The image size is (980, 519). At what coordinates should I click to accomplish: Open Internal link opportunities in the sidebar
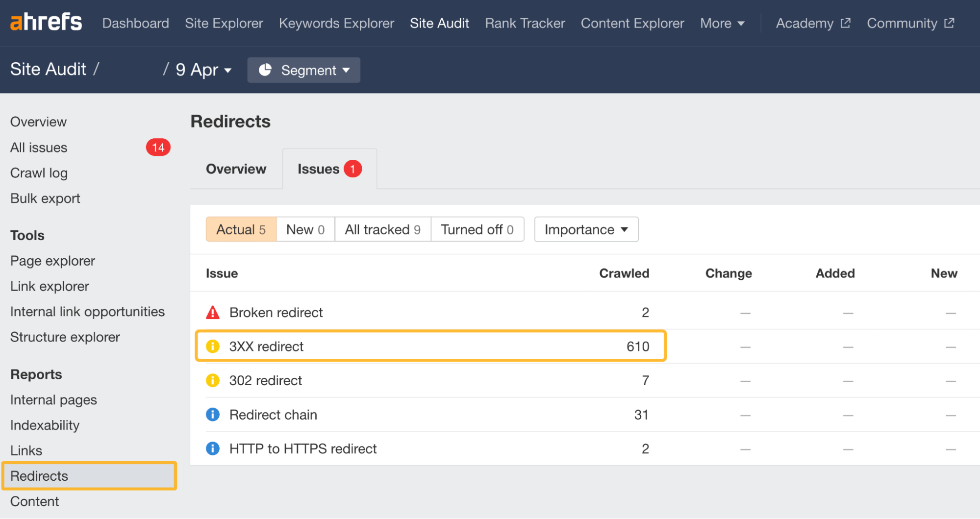coord(87,311)
